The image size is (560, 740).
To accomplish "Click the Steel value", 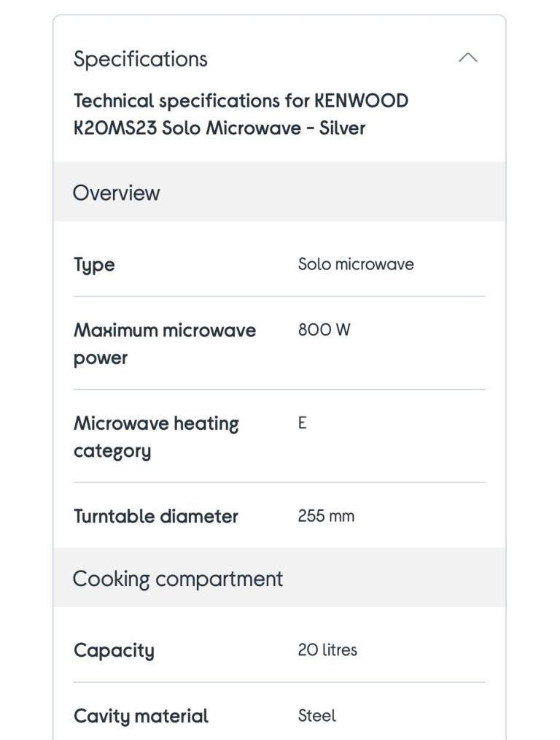I will point(316,715).
